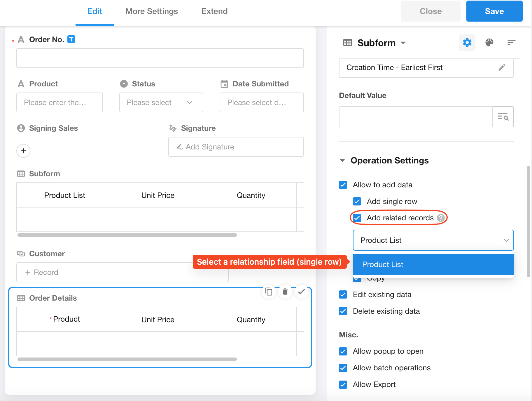
Task: Click the Save button
Action: tap(494, 11)
